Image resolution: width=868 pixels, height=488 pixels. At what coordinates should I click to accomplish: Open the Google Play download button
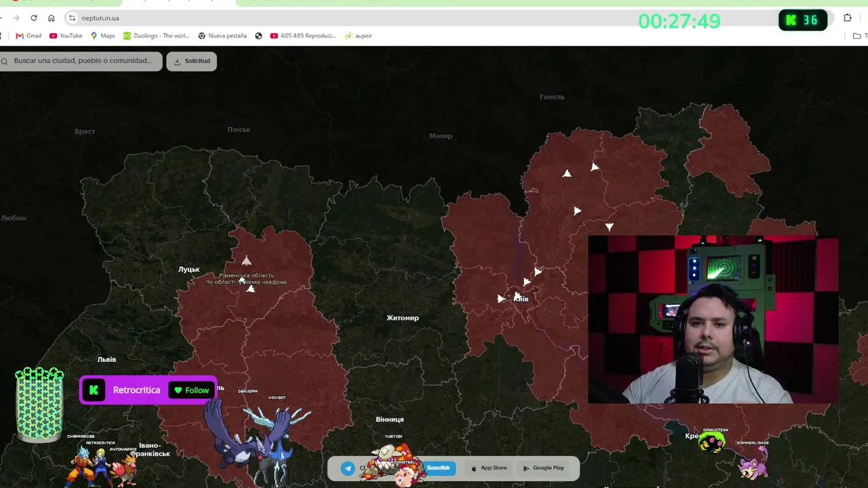[x=544, y=468]
